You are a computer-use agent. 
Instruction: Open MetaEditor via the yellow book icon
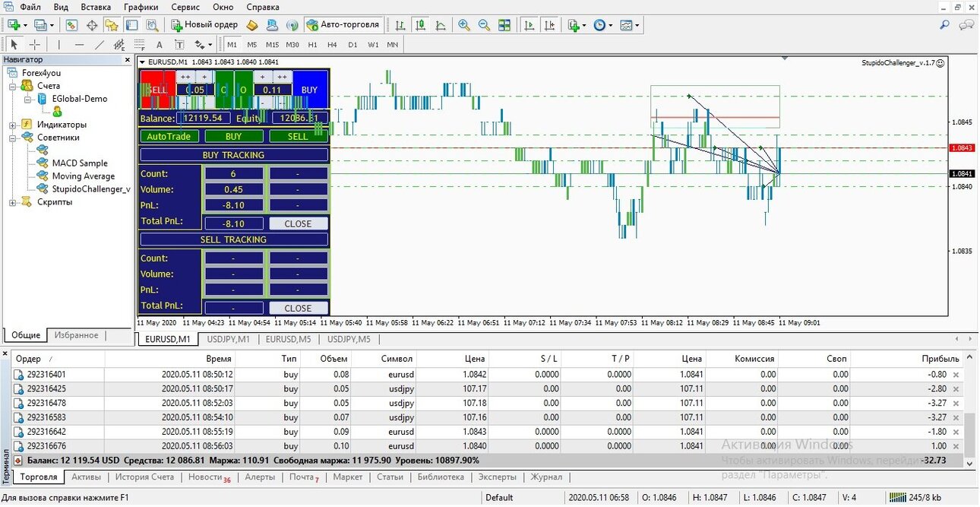(x=252, y=25)
